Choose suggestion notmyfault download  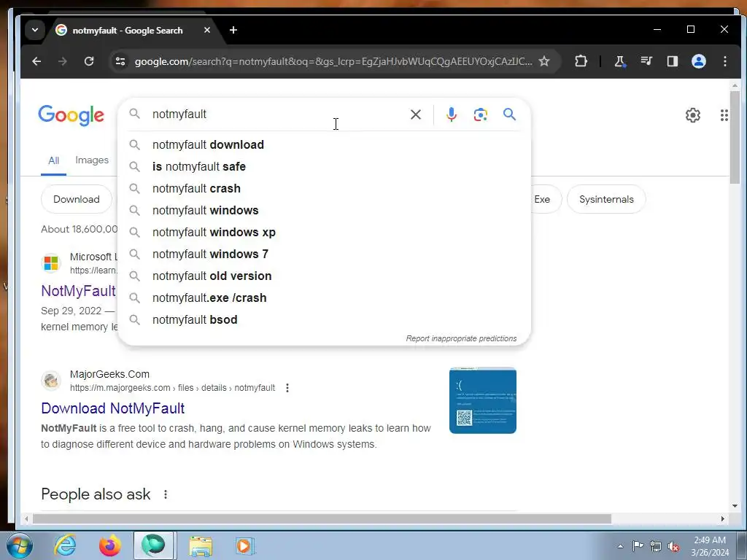point(324,145)
